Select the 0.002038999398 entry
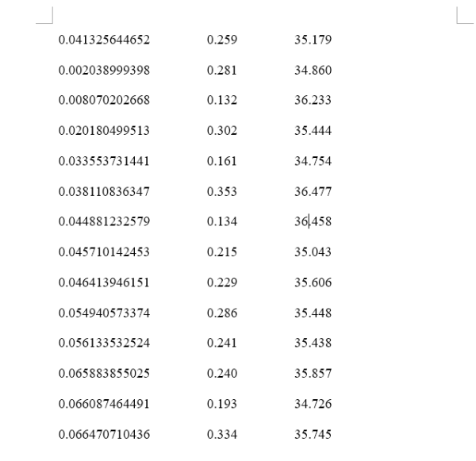The image size is (476, 461). [105, 71]
